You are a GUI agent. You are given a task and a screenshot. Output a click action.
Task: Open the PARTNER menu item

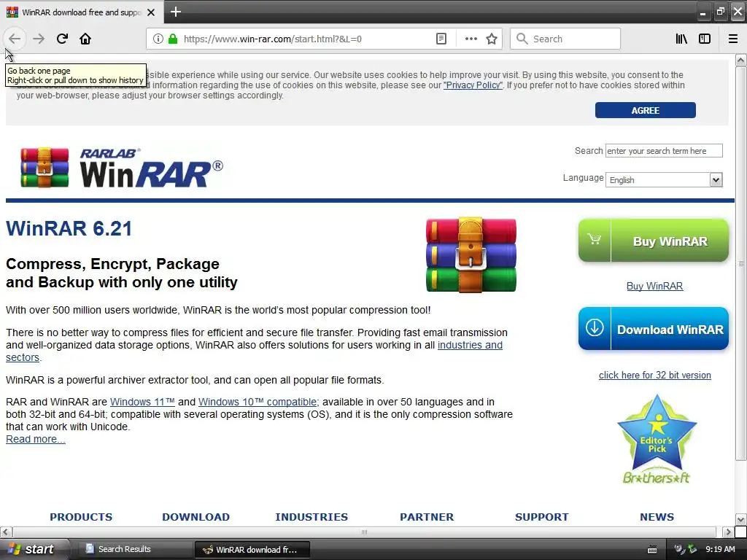(427, 517)
